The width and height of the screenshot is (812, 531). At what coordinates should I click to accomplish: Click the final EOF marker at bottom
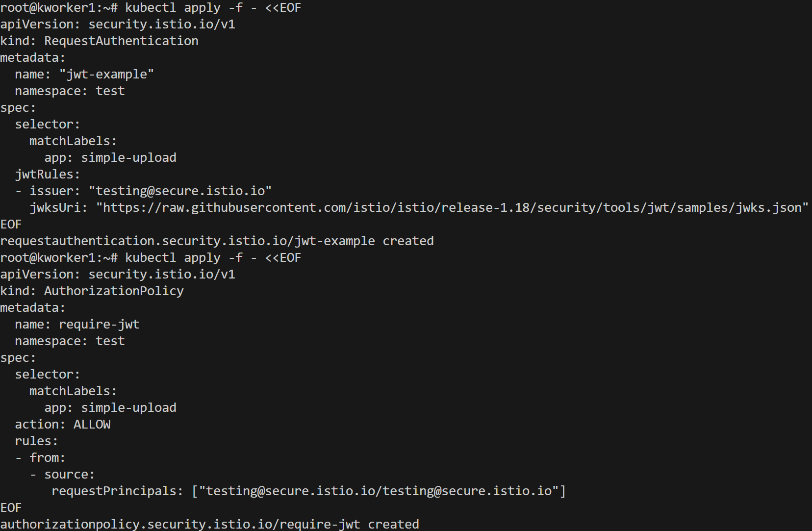point(11,508)
